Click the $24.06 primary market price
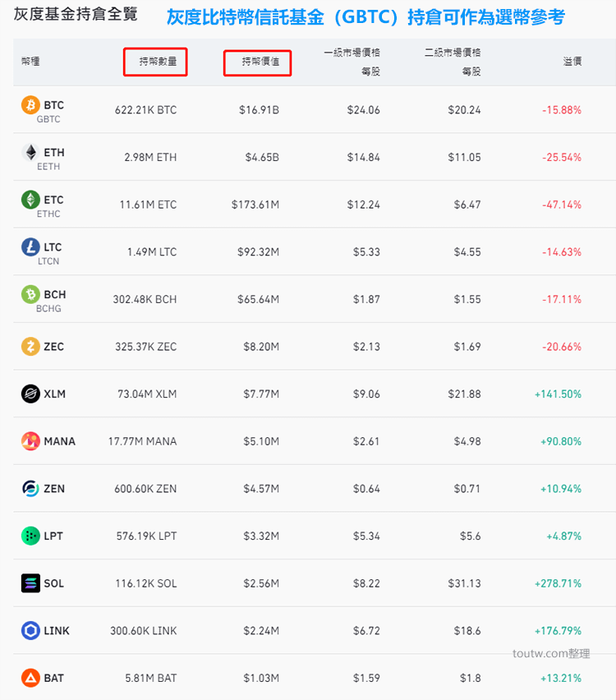Screen dimensions: 616x700 point(363,110)
